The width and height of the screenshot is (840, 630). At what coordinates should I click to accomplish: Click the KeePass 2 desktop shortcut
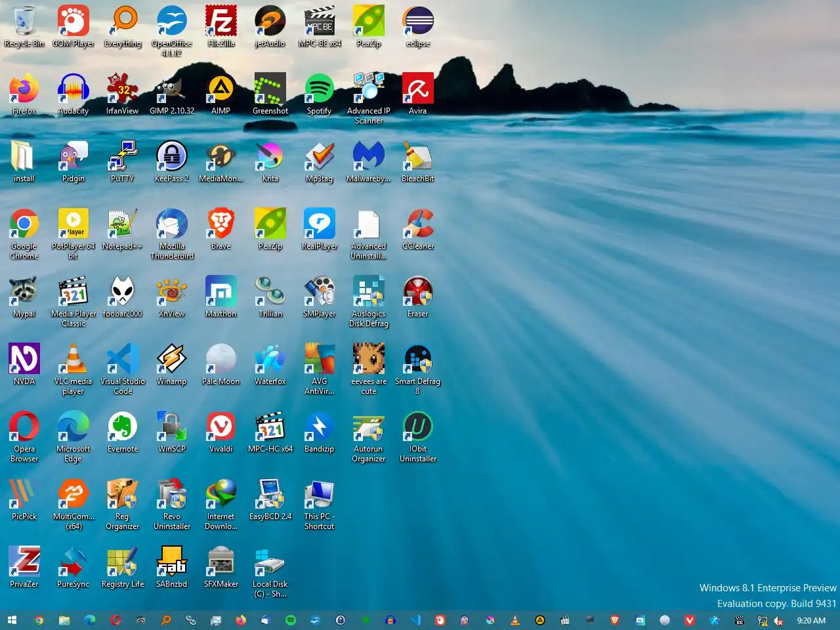tap(172, 163)
